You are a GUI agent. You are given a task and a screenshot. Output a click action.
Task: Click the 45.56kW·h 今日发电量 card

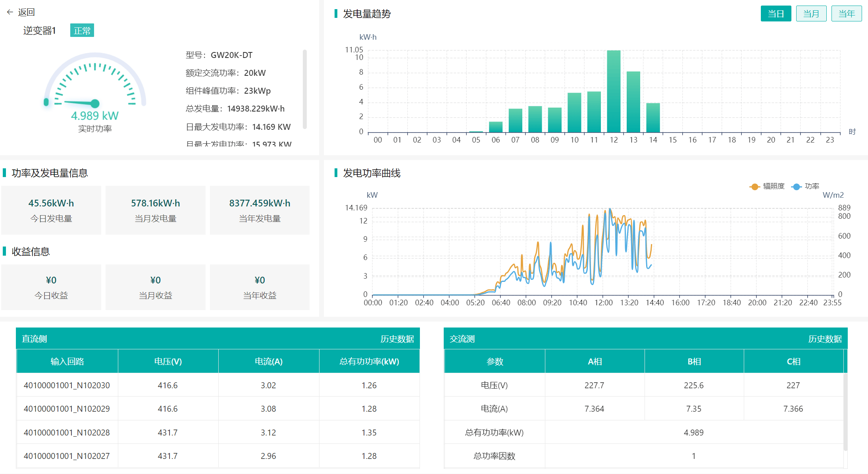[x=51, y=210]
